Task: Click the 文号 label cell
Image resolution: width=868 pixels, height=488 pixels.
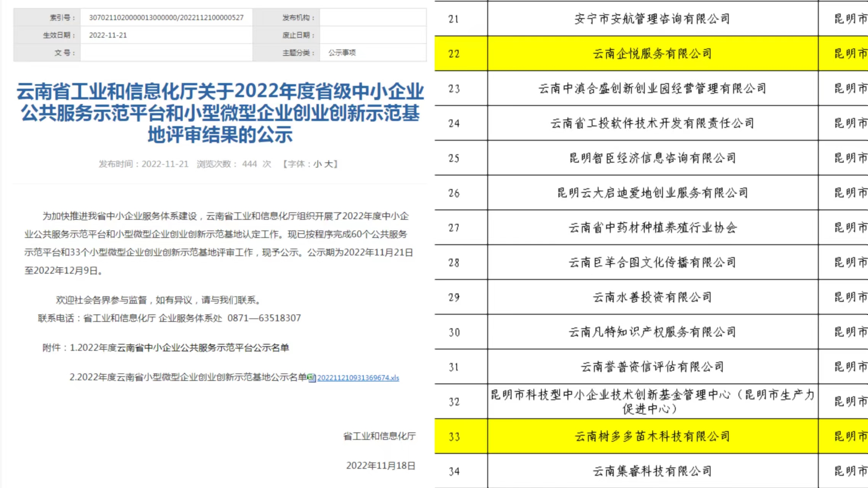Action: pos(47,53)
